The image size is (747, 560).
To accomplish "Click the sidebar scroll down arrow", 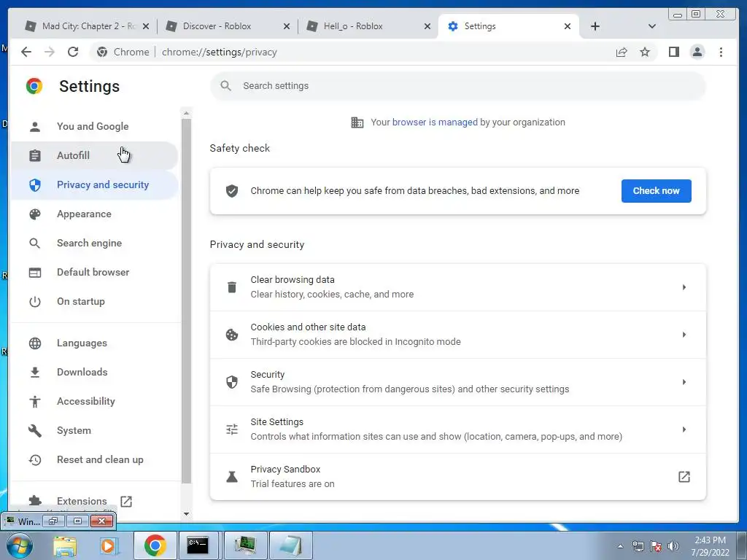I will pos(186,514).
